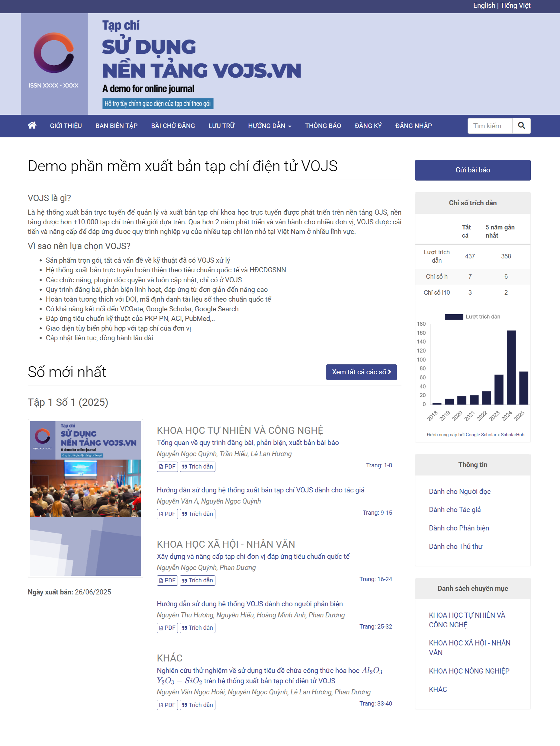
Task: Click the search magnifier icon button
Action: tap(521, 126)
